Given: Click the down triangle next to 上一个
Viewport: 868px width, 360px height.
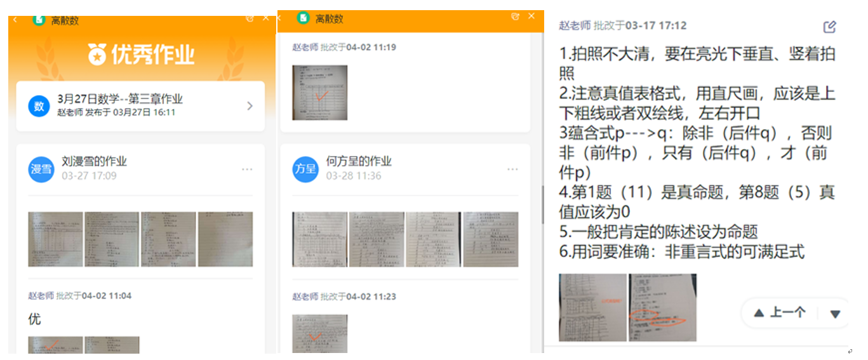Looking at the screenshot, I should (x=835, y=314).
